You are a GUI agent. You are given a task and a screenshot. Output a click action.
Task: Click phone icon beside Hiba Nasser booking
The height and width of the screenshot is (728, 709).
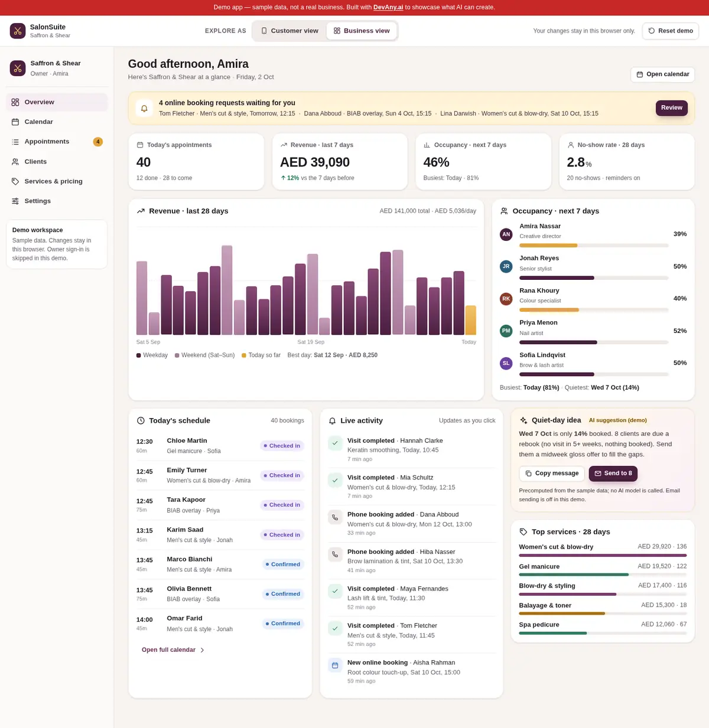tap(335, 554)
